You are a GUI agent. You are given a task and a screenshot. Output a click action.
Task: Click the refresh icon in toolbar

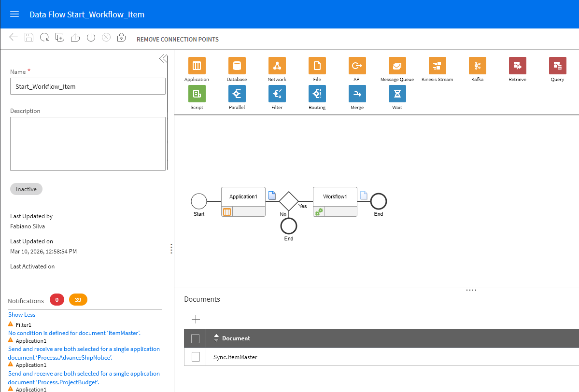(x=44, y=37)
